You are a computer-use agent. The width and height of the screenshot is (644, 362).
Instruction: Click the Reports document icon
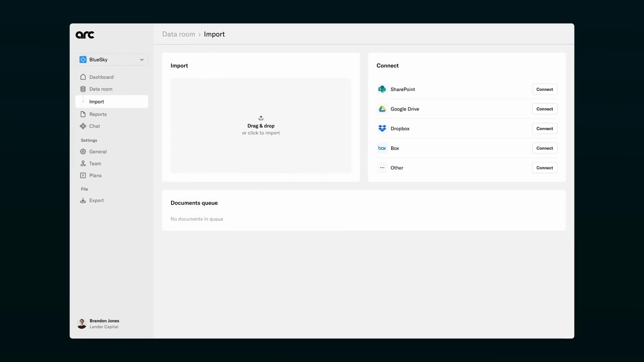(83, 114)
